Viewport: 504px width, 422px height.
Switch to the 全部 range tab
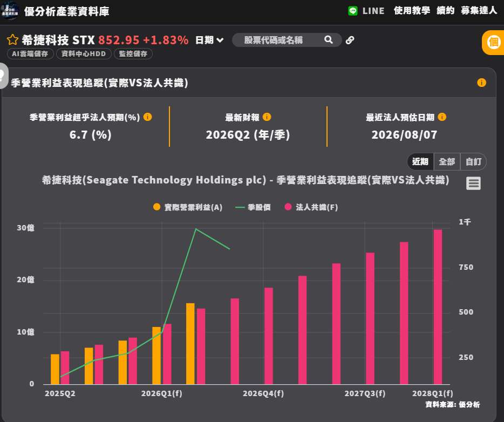[447, 161]
